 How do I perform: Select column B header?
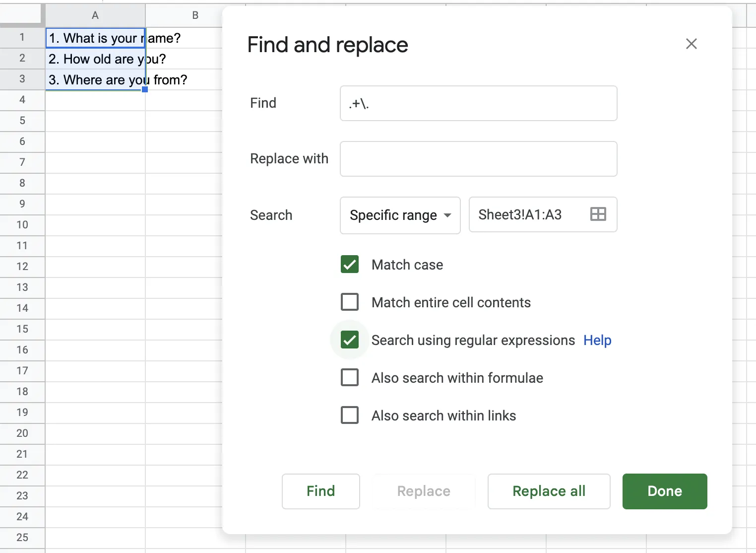[195, 15]
